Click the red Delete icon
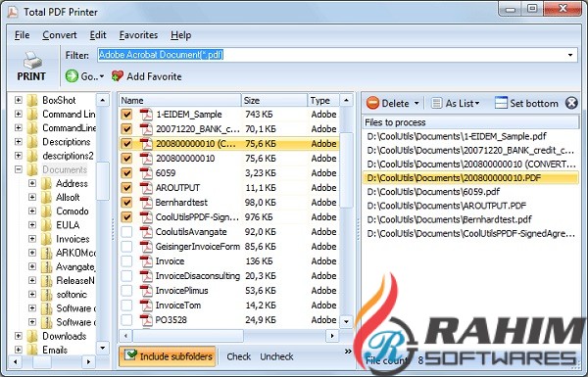The height and width of the screenshot is (377, 588). pos(372,103)
